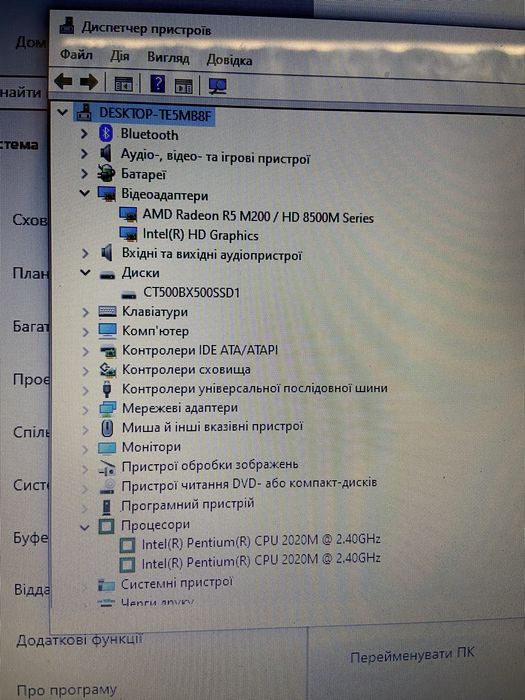Click the Intel(R) HD Graphics adapter icon

point(128,234)
